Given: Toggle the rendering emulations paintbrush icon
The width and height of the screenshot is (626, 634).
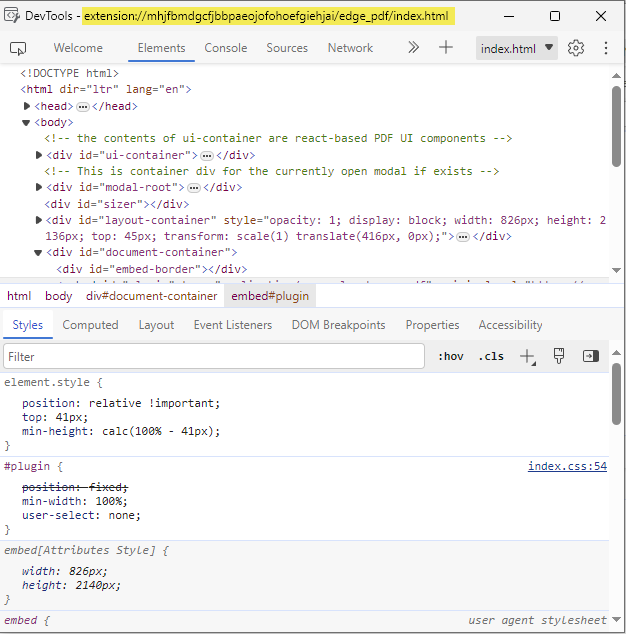Looking at the screenshot, I should point(559,356).
